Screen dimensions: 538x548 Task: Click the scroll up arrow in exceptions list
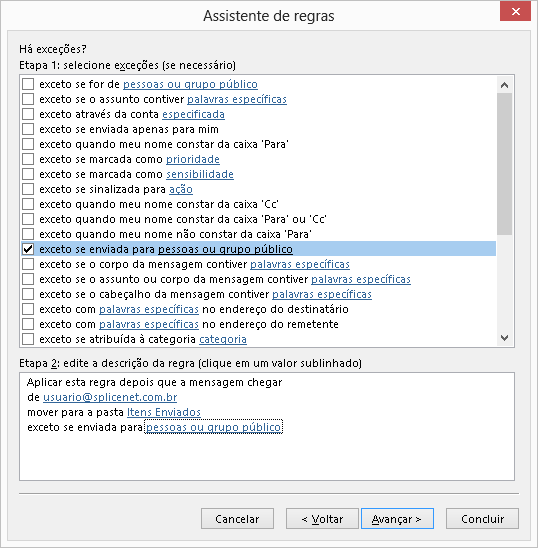[504, 85]
